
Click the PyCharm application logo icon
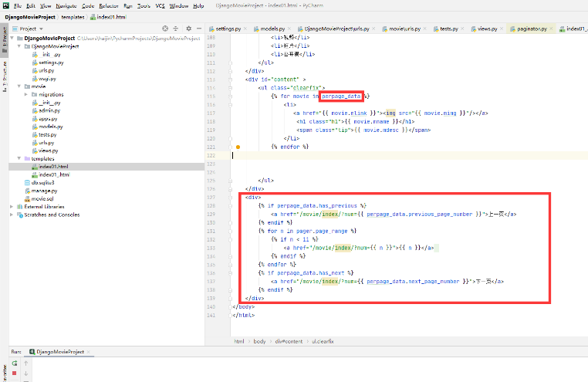coord(5,5)
